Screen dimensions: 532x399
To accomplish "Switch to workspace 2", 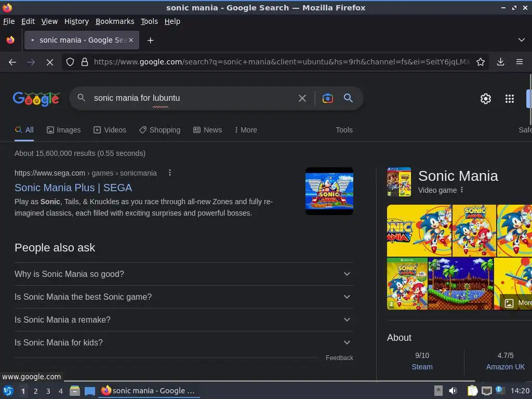I will pos(36,391).
